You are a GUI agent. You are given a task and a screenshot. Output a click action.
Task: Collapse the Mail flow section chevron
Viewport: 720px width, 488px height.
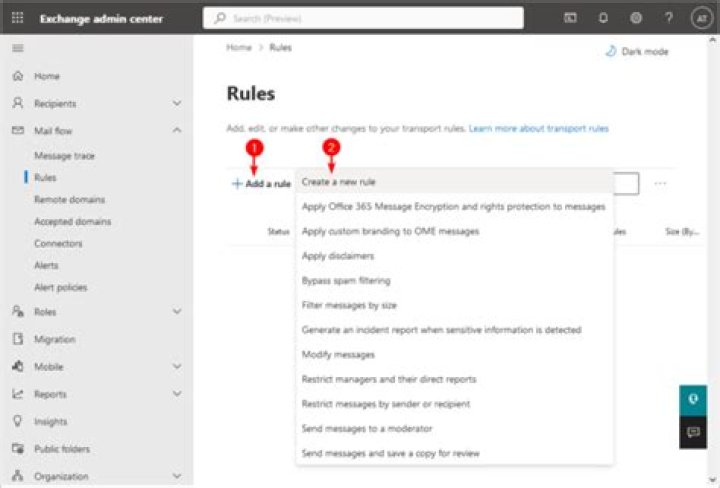177,130
